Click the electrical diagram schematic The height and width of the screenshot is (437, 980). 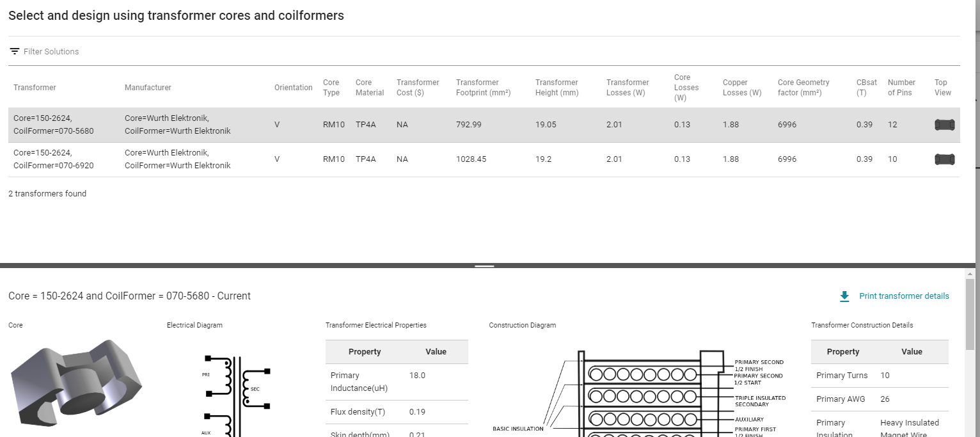click(237, 395)
